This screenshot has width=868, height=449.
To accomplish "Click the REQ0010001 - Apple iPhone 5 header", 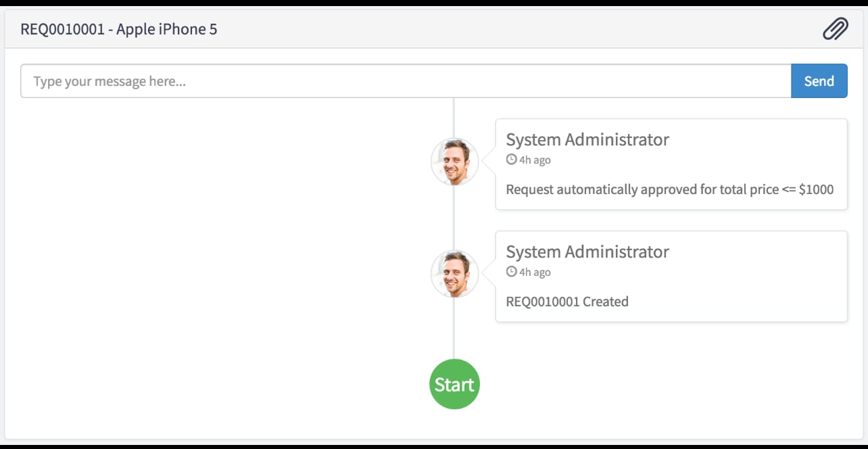I will pyautogui.click(x=119, y=29).
